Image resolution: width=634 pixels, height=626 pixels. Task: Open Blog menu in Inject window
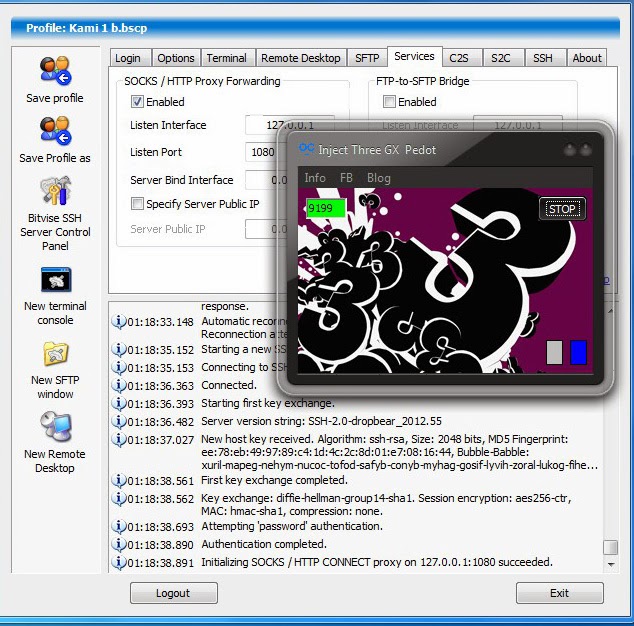pos(379,178)
